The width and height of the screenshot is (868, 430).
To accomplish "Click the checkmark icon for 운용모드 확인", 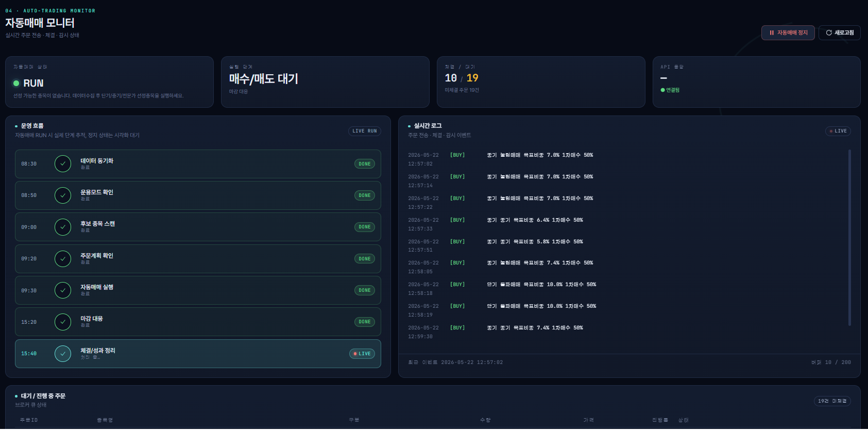I will pyautogui.click(x=63, y=195).
